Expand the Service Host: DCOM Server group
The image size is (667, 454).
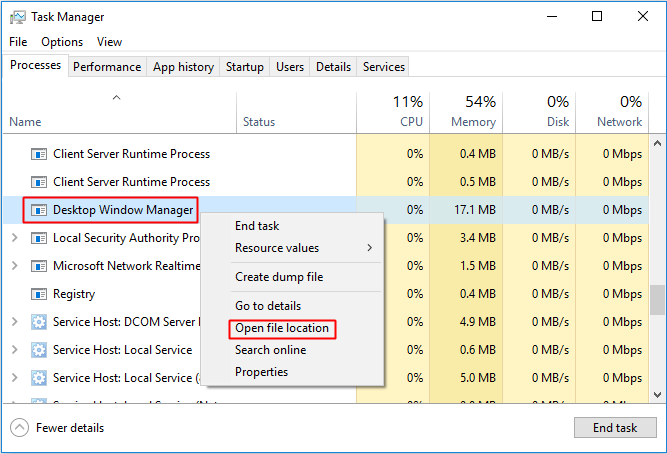(14, 322)
